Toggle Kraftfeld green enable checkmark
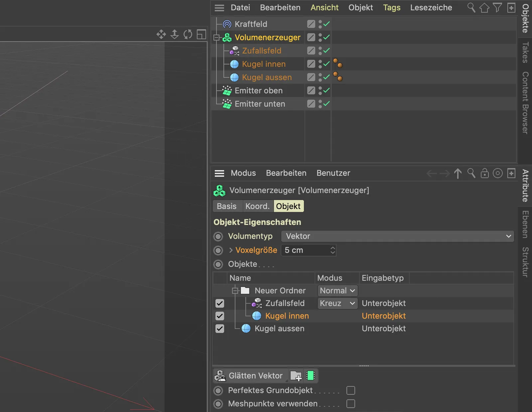The image size is (532, 412). click(x=327, y=24)
